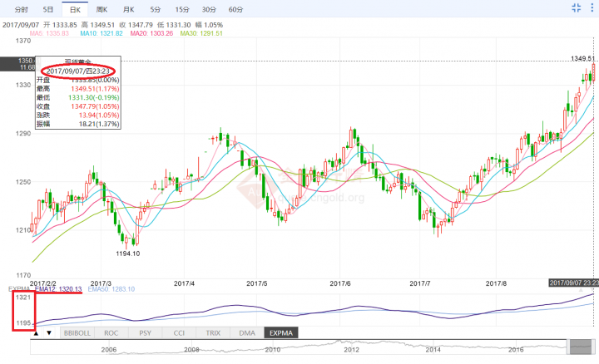Click the fullscreen expand icon
Image resolution: width=599 pixels, height=364 pixels.
tap(589, 7)
